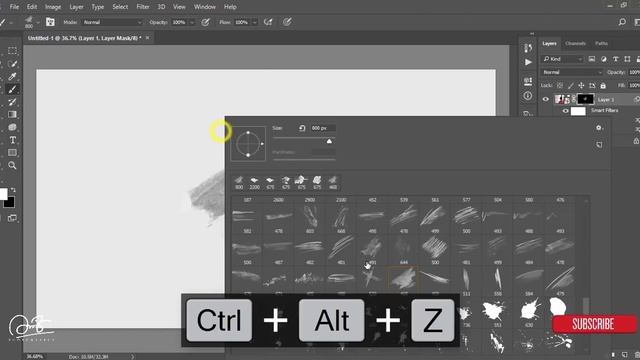Screen dimensions: 640x360
Task: Reset brush size to original icon
Action: click(x=302, y=128)
